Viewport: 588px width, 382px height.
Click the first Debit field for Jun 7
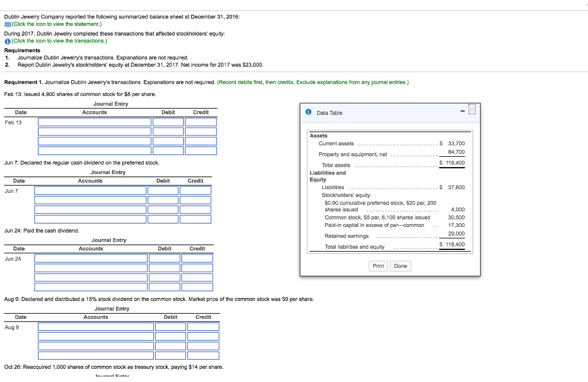163,190
